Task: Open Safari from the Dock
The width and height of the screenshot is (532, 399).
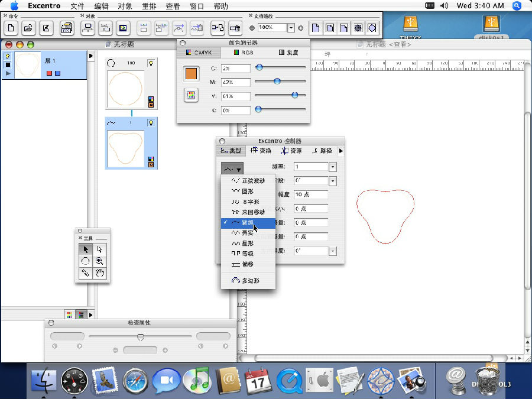Action: pos(136,379)
